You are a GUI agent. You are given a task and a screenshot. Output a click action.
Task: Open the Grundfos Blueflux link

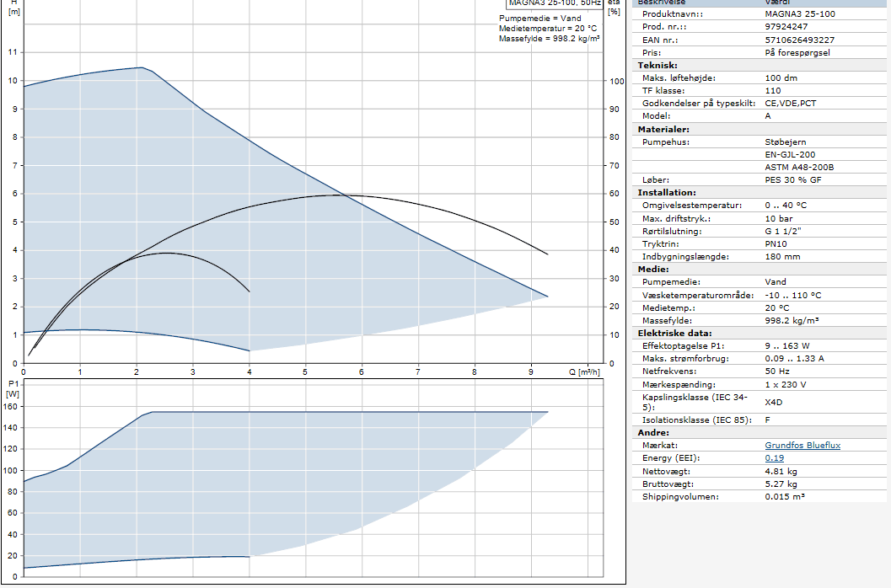[802, 446]
